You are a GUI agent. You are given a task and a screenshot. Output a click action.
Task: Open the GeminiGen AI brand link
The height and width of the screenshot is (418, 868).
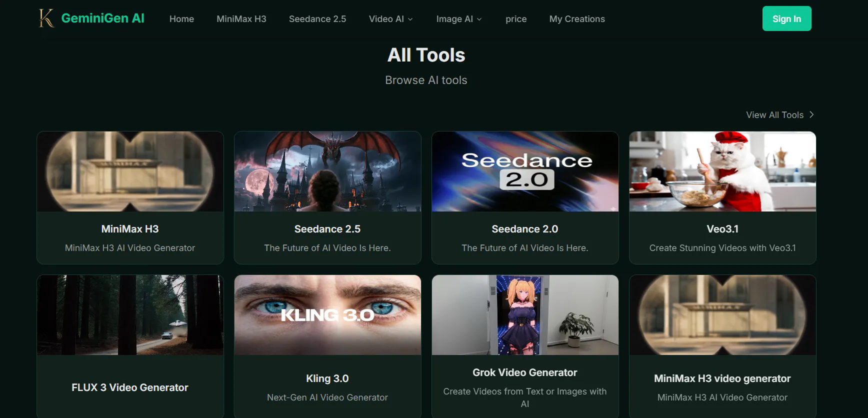[102, 18]
